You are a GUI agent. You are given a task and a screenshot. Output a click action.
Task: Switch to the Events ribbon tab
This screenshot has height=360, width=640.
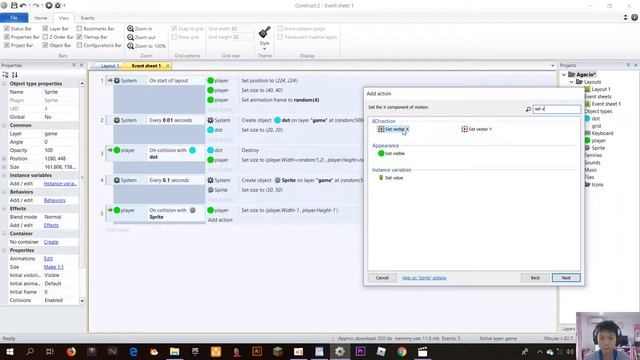tap(87, 18)
